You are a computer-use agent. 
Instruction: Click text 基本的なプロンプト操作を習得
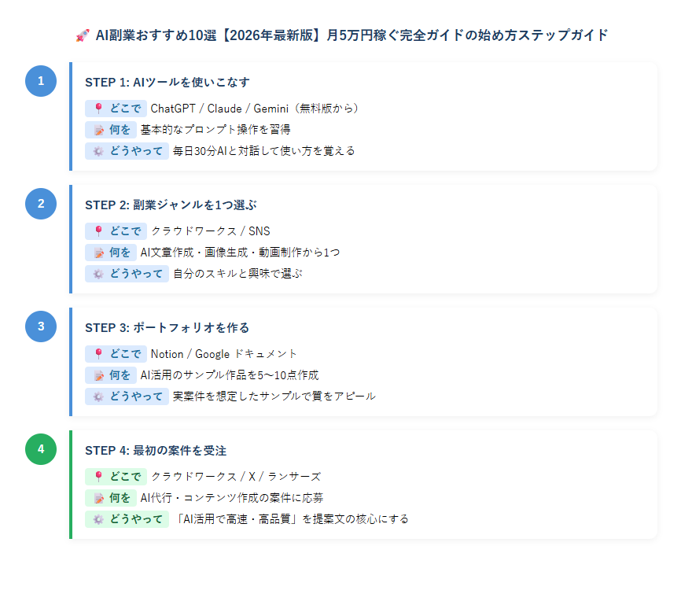click(215, 129)
